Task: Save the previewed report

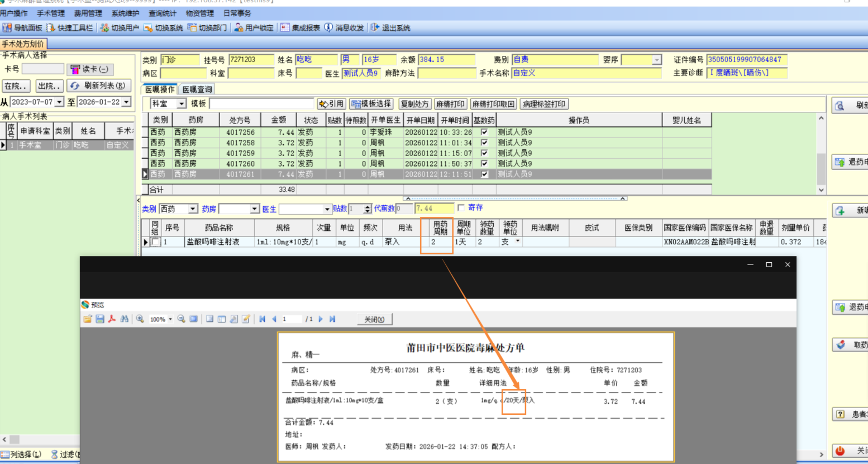Action: 100,319
